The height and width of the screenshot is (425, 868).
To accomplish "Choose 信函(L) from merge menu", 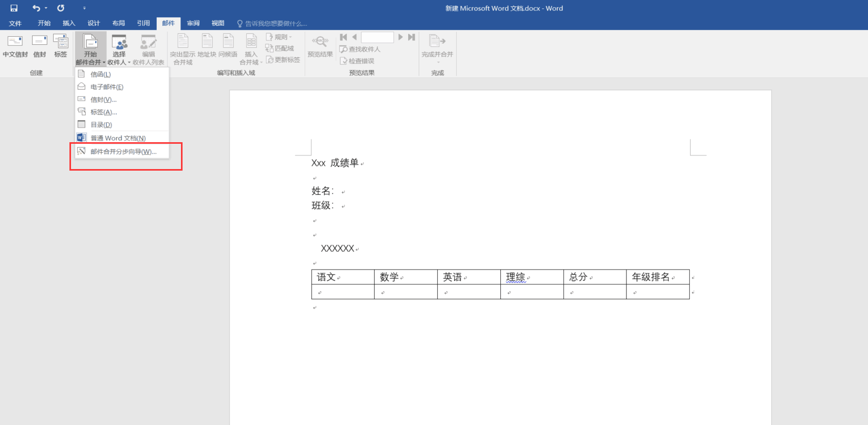I will (x=100, y=74).
